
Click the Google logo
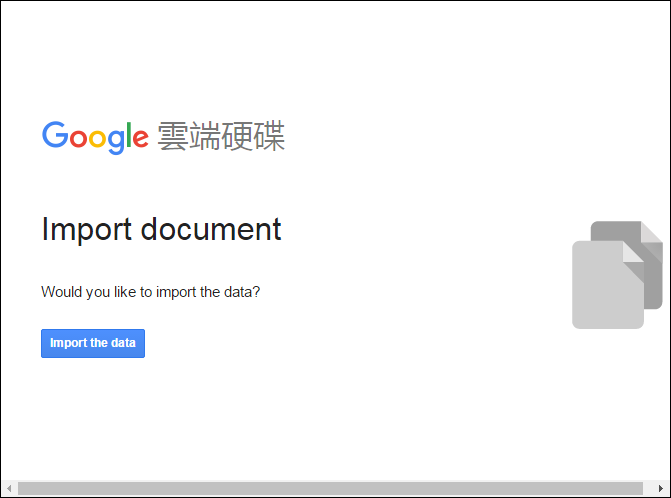pyautogui.click(x=95, y=137)
